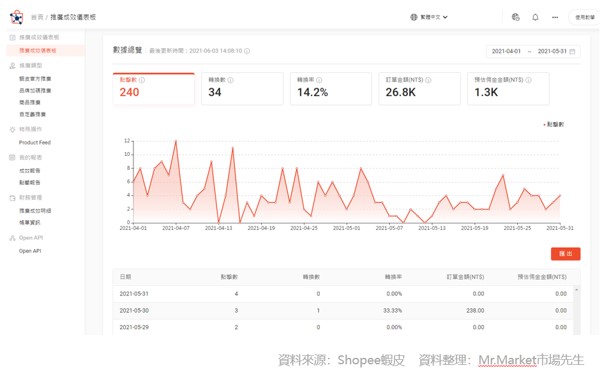Click the 2021-05-29 table row date
The image size is (602, 376).
click(134, 328)
